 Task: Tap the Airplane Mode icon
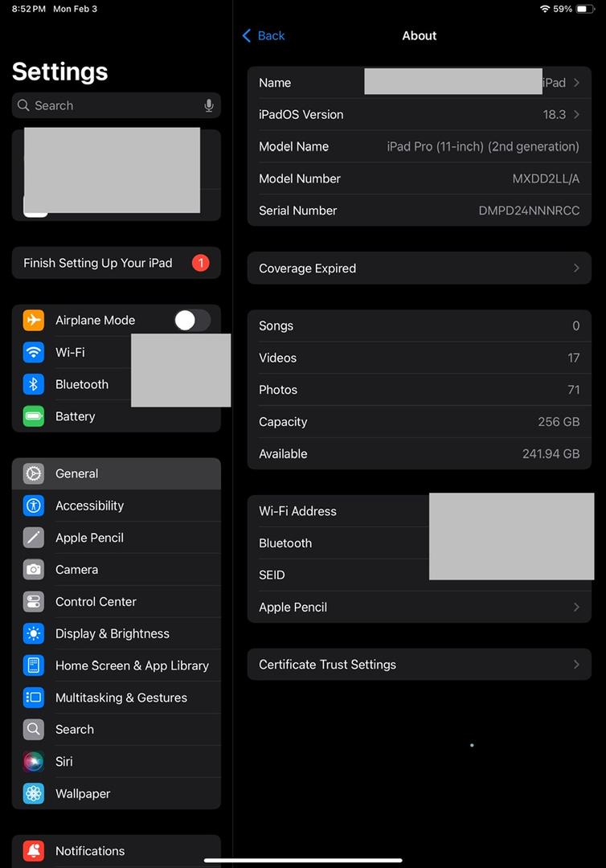coord(34,320)
